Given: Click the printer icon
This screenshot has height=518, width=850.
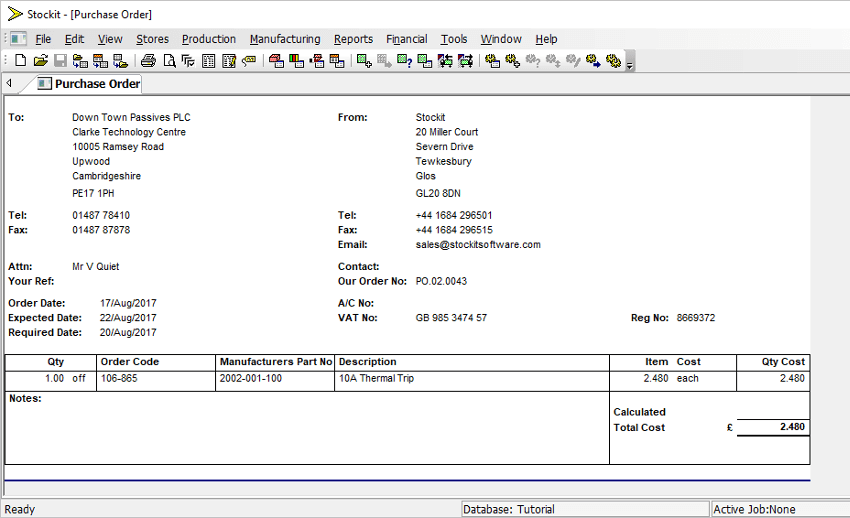Looking at the screenshot, I should (x=148, y=61).
